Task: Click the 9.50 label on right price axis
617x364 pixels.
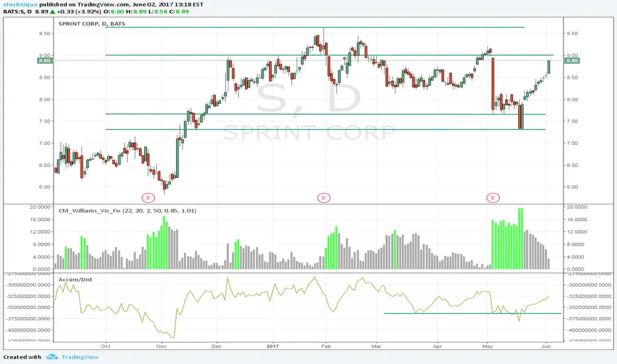Action: click(x=572, y=34)
